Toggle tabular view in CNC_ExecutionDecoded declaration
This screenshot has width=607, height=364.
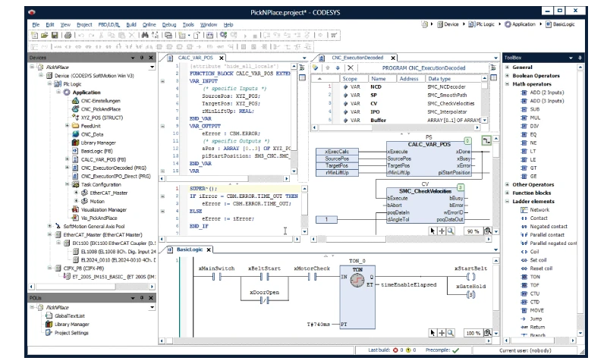pos(494,77)
